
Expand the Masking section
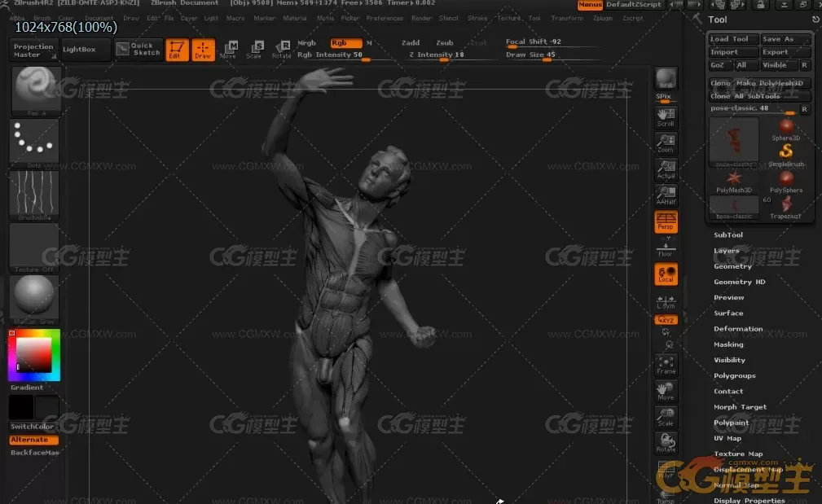pyautogui.click(x=728, y=344)
